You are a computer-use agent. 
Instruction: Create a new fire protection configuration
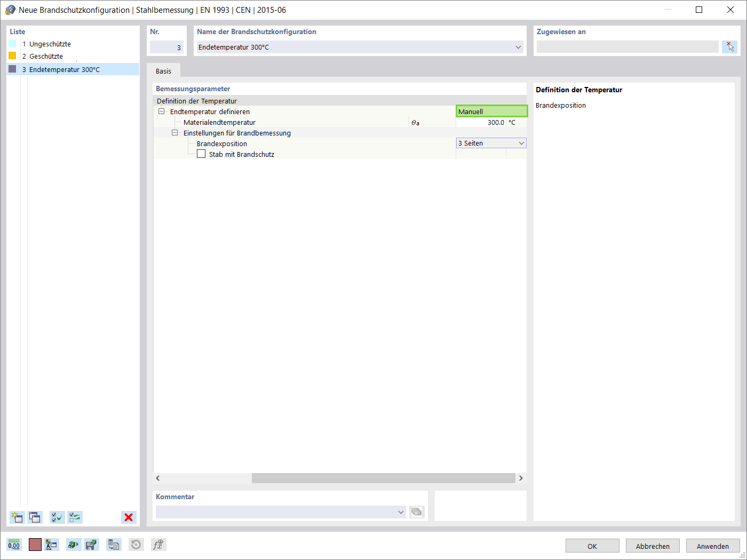(x=17, y=517)
